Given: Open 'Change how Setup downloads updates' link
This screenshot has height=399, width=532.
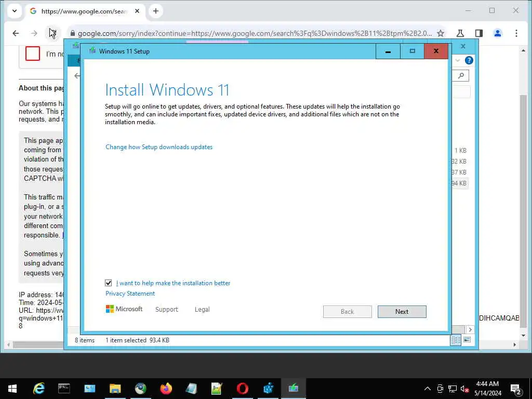Looking at the screenshot, I should 159,147.
